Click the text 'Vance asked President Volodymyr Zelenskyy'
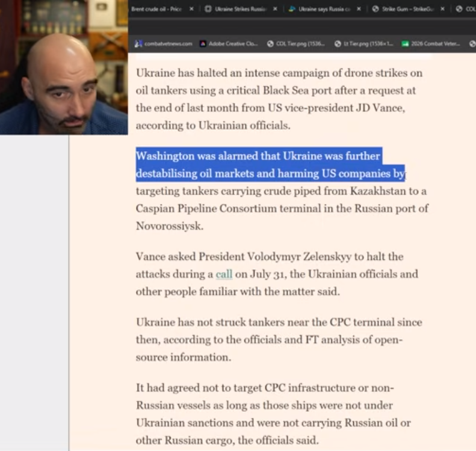 click(x=244, y=257)
